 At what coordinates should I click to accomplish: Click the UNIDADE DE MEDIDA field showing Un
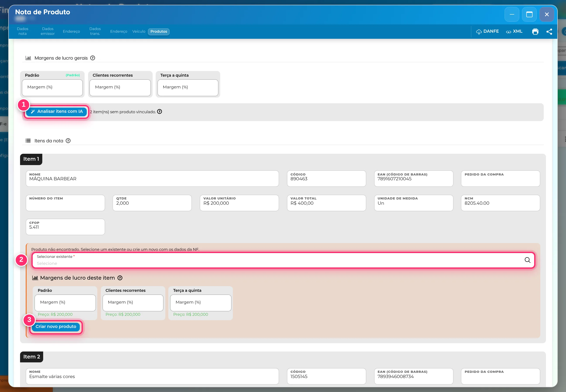point(414,203)
